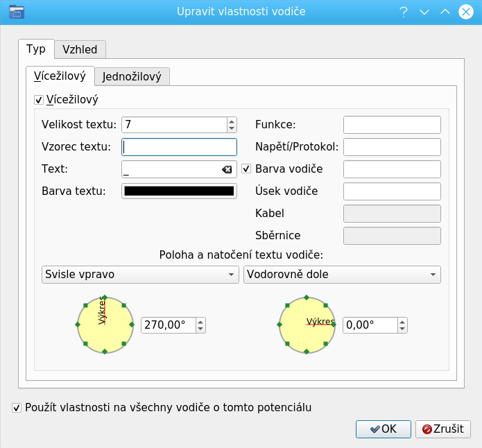The height and width of the screenshot is (448, 482).
Task: Increase Velikost textu with the up arrow
Action: coord(231,121)
